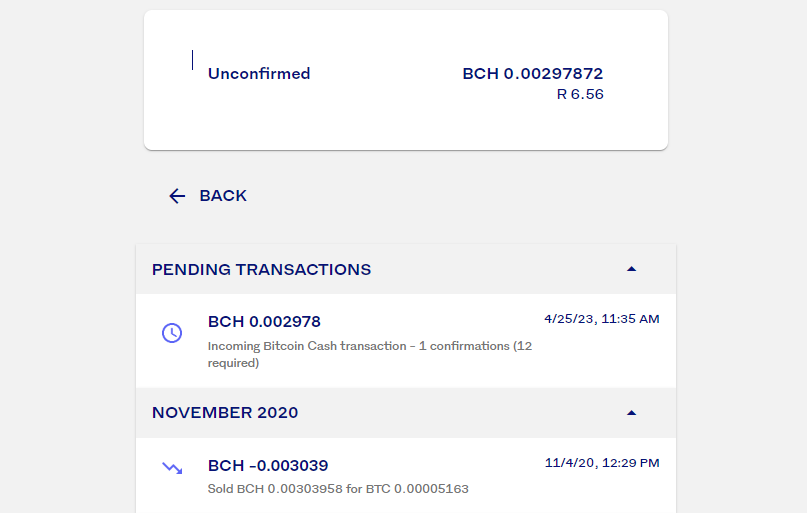Click the PENDING TRANSACTIONS header text

click(x=261, y=270)
